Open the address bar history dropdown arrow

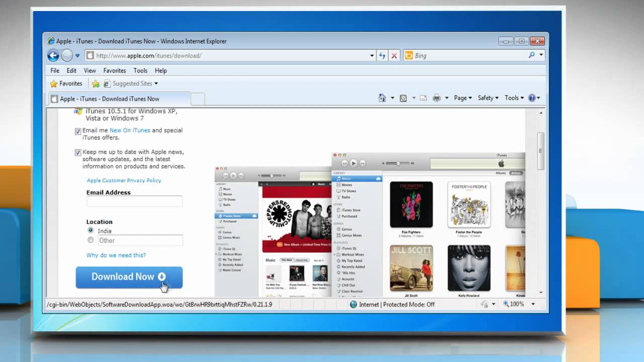click(372, 56)
